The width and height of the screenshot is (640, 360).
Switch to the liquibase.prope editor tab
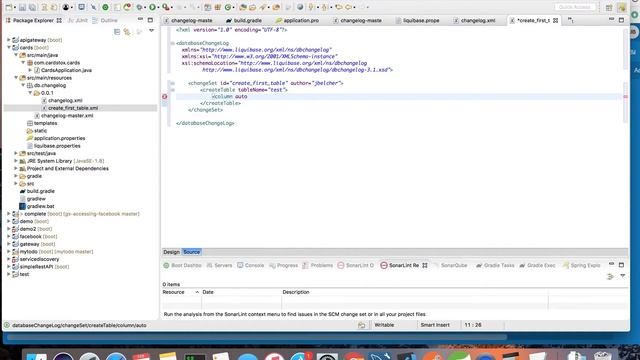pos(417,20)
